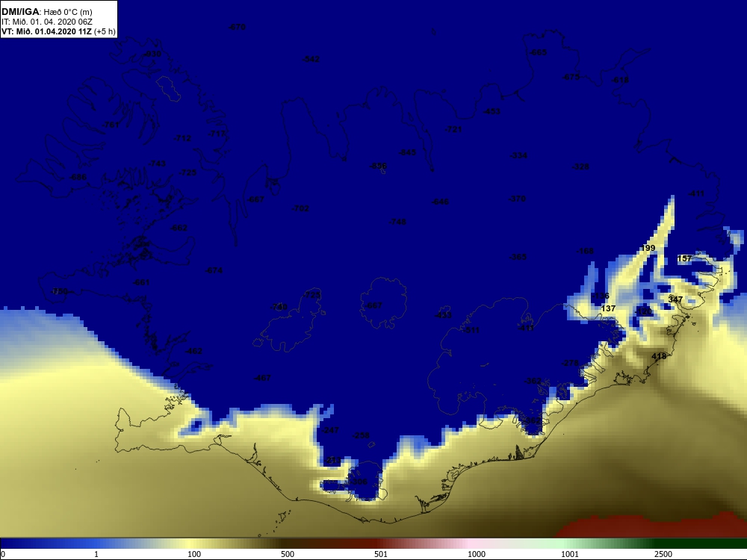747x560 pixels.
Task: Click the map value -258
Action: tap(361, 436)
